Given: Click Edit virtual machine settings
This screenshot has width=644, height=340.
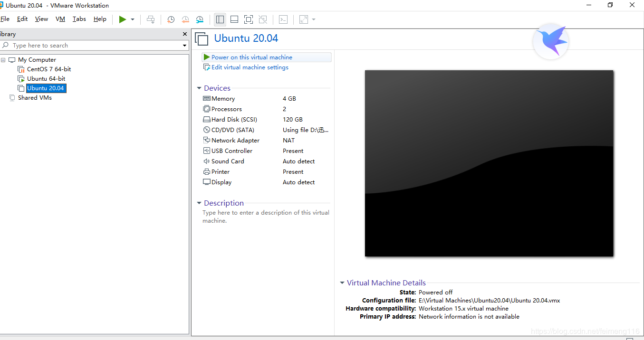Looking at the screenshot, I should [x=250, y=67].
